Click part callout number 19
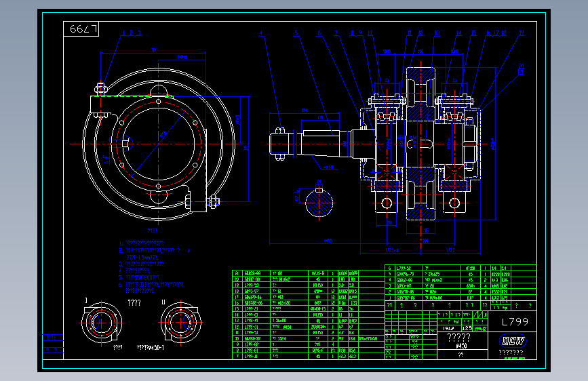The image size is (588, 381). [x=522, y=33]
